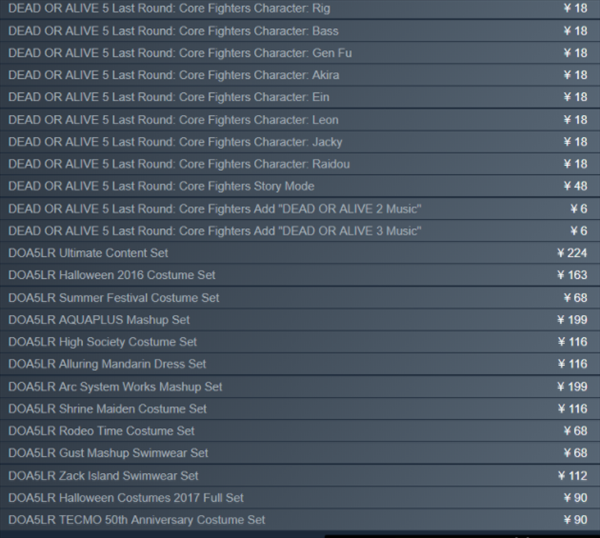Screen dimensions: 600x538
Task: Select the DEAD OR ALIVE 2 Music add-on
Action: tap(300, 209)
